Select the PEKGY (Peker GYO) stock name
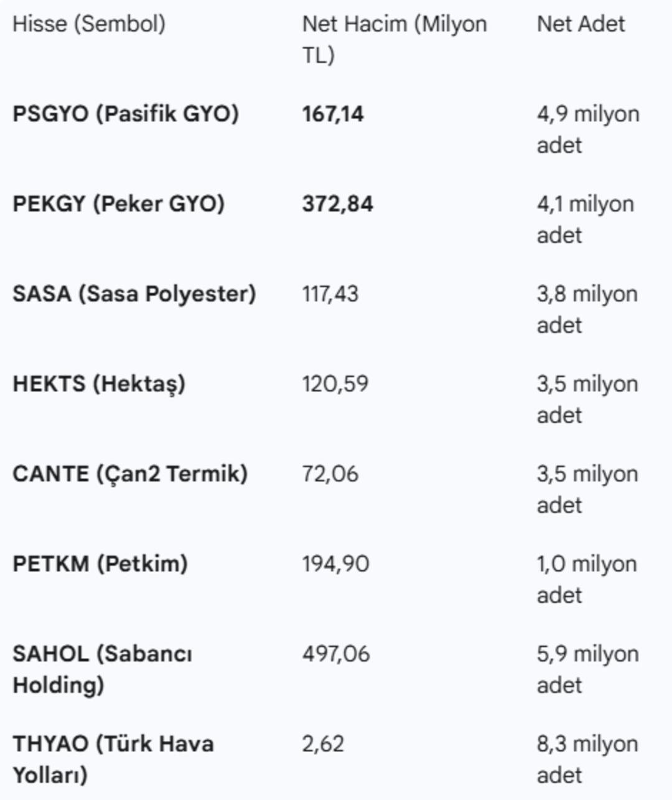 pyautogui.click(x=118, y=204)
